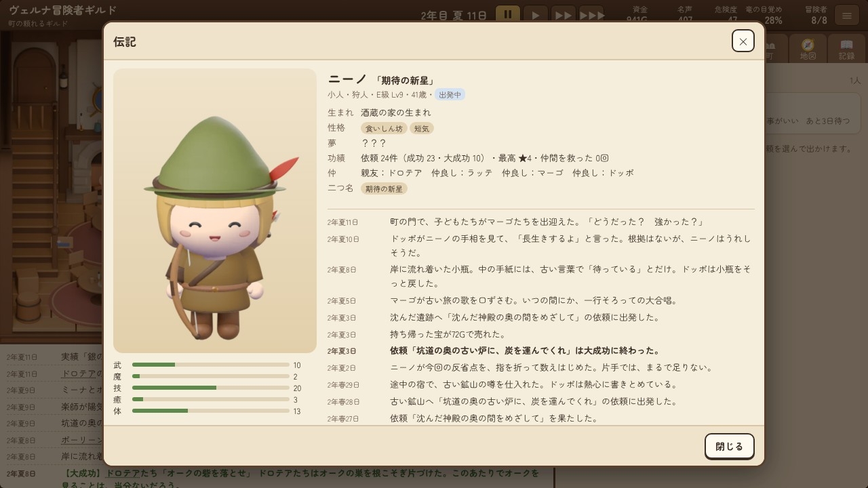Click the date display 2年目 夏 11日
This screenshot has height=488, width=868.
click(454, 15)
